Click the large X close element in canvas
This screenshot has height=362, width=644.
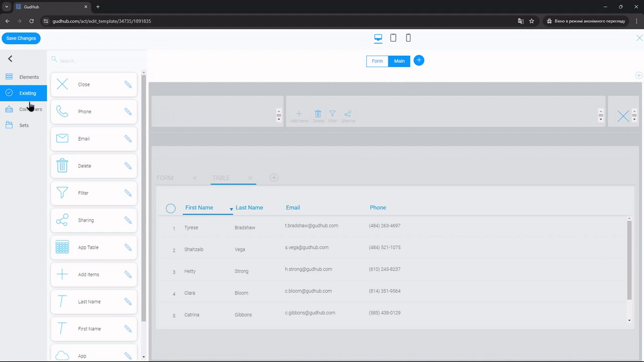click(623, 116)
